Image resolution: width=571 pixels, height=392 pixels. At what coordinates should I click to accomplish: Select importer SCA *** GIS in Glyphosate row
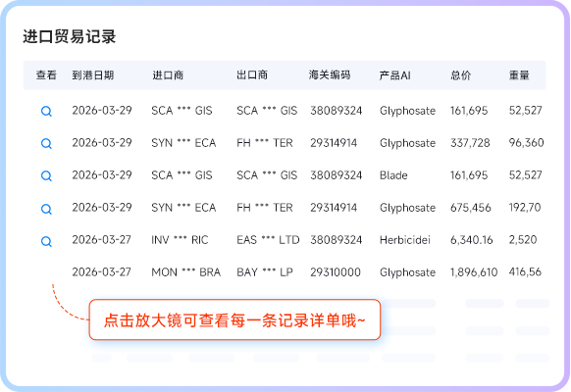point(182,111)
